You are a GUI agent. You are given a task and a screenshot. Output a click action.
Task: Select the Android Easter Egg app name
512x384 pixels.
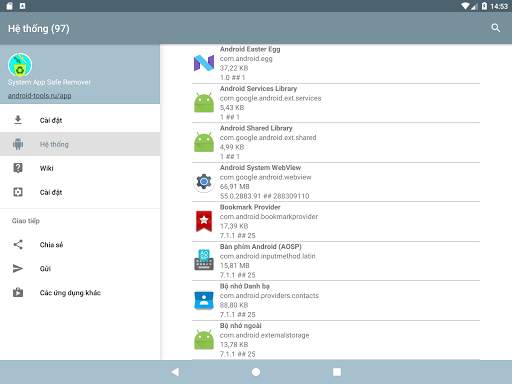[250, 49]
